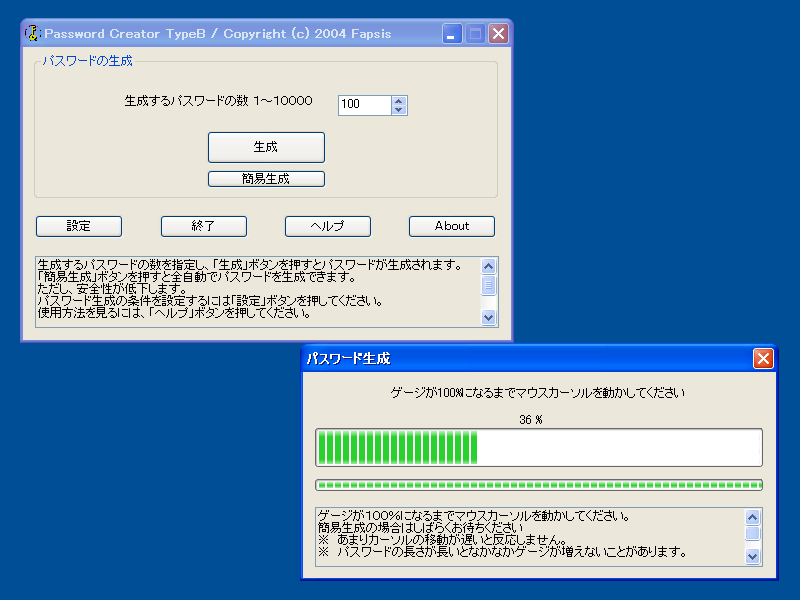Click the password count input field
Viewport: 800px width, 600px height.
[x=364, y=105]
